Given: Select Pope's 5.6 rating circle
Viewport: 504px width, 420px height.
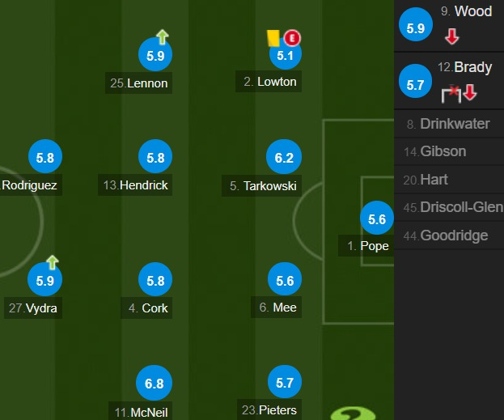Looking at the screenshot, I should point(377,218).
